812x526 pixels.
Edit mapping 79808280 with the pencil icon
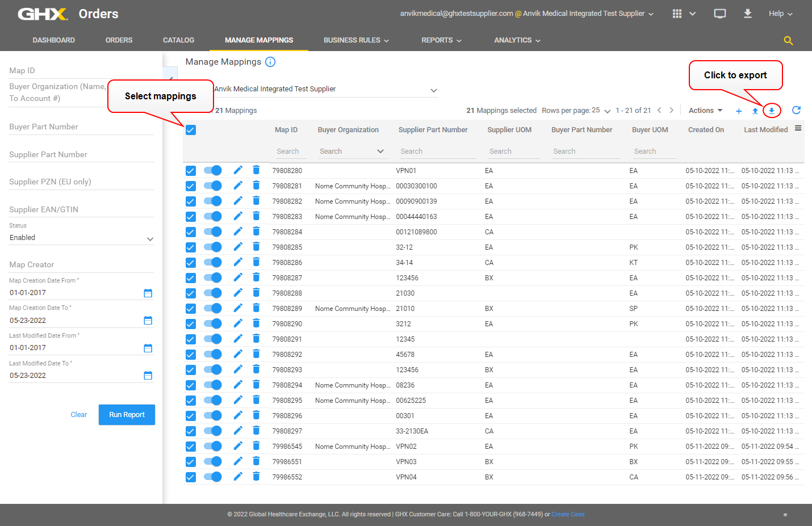[238, 170]
